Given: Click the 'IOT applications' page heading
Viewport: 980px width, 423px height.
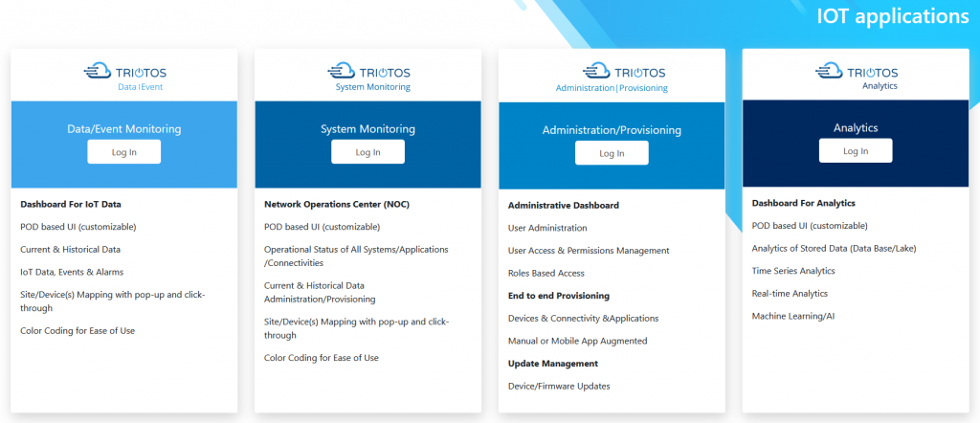Looking at the screenshot, I should click(x=893, y=16).
